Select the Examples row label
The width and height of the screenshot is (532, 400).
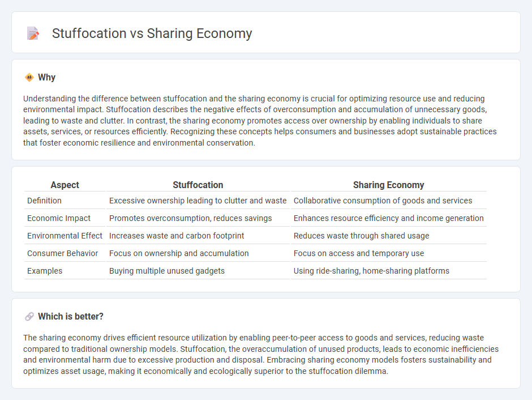point(45,271)
